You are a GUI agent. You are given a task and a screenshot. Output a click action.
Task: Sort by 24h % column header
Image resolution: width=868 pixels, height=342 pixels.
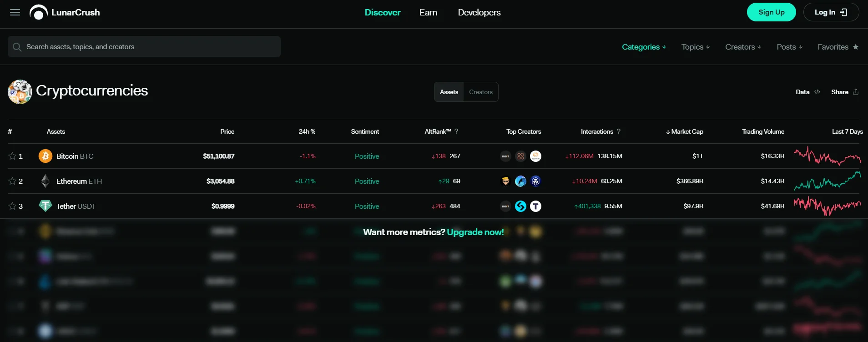(x=307, y=131)
